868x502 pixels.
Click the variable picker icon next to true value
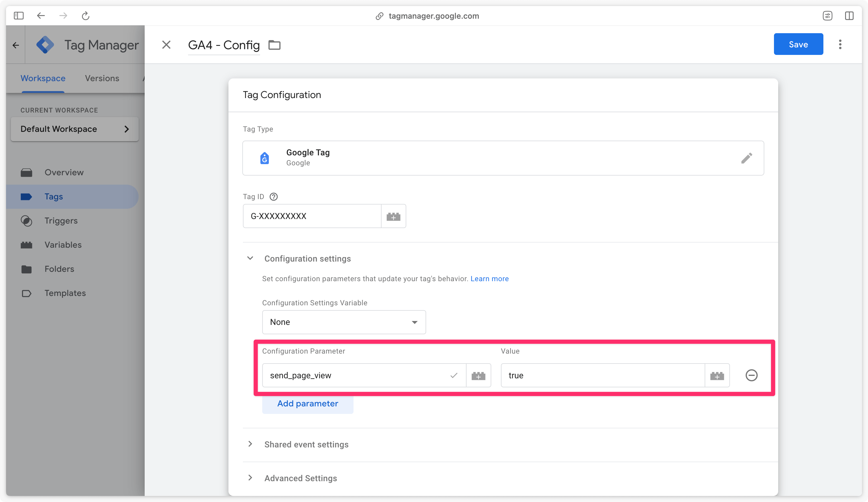(717, 375)
